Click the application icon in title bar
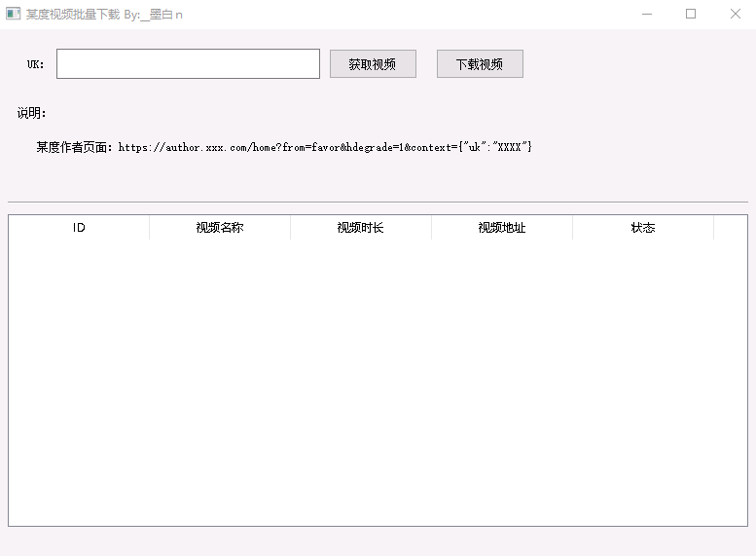Viewport: 756px width, 556px height. (x=13, y=14)
